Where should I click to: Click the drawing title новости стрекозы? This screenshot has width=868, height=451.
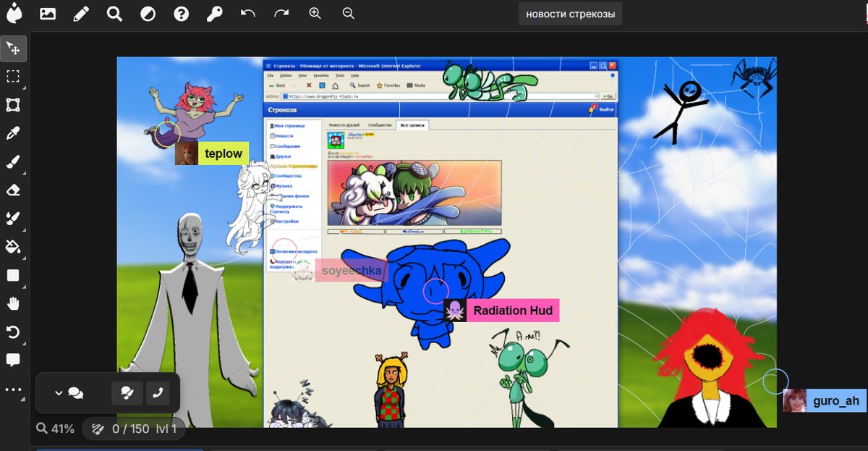[571, 14]
